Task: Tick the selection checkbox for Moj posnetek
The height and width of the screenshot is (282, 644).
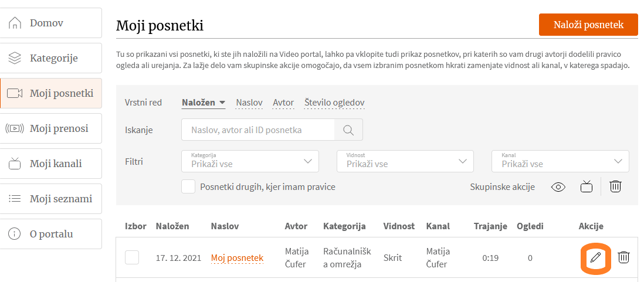Action: pyautogui.click(x=132, y=257)
